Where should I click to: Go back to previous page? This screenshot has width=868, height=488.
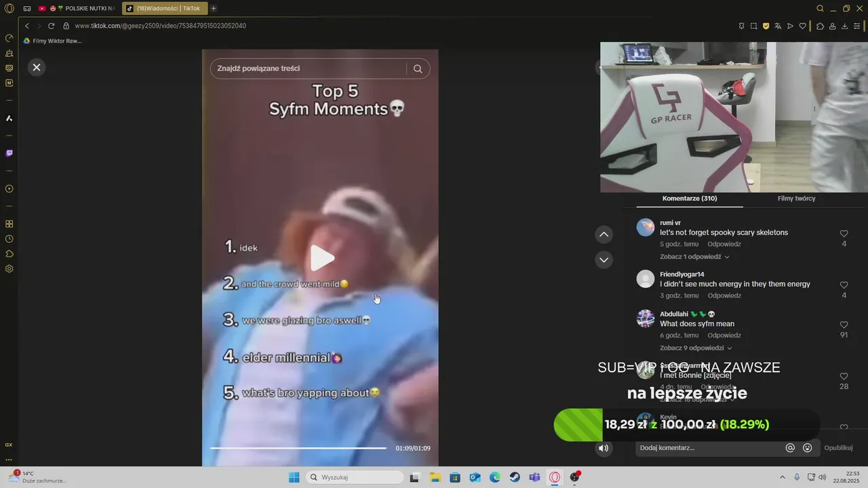27,26
